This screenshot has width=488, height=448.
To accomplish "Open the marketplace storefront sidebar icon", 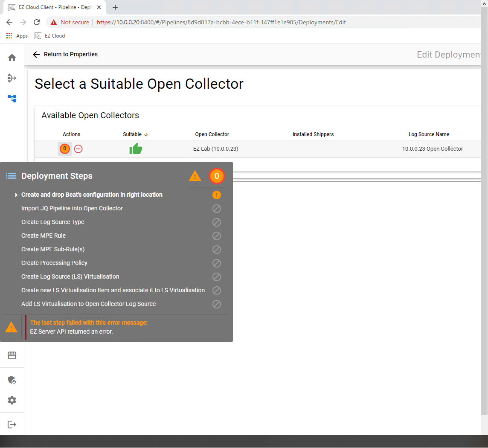I will point(12,355).
